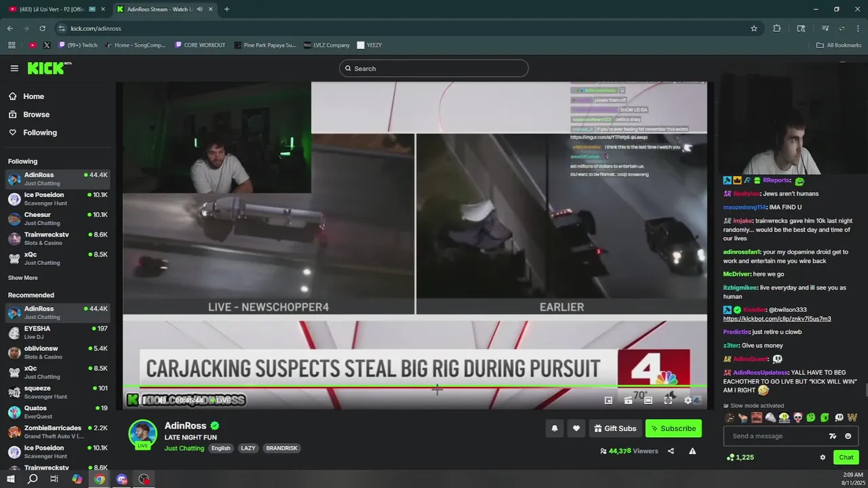Image resolution: width=868 pixels, height=488 pixels.
Task: Click the green Chat send button
Action: tap(846, 457)
